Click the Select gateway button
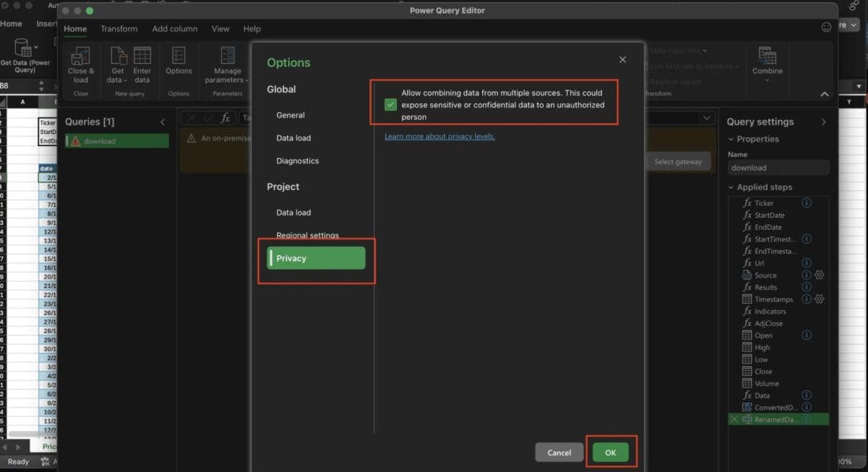The height and width of the screenshot is (472, 868). click(678, 162)
